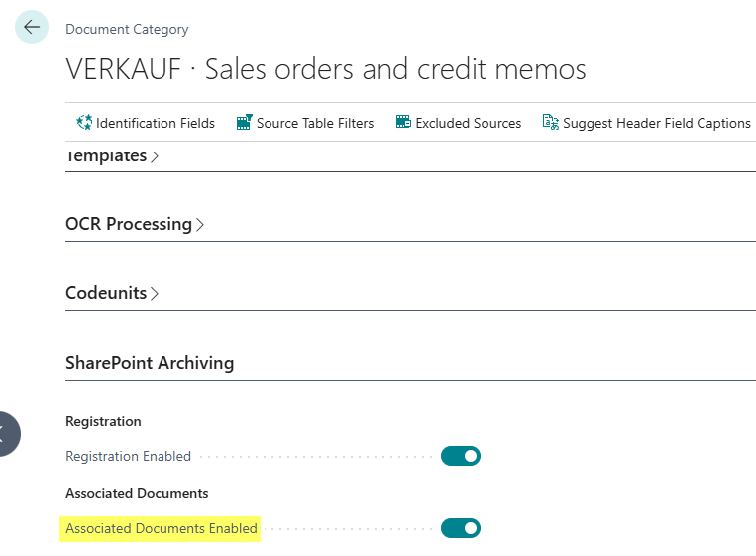Click the Excluded Sources icon
Viewport: 756px width, 556px height.
(x=403, y=122)
